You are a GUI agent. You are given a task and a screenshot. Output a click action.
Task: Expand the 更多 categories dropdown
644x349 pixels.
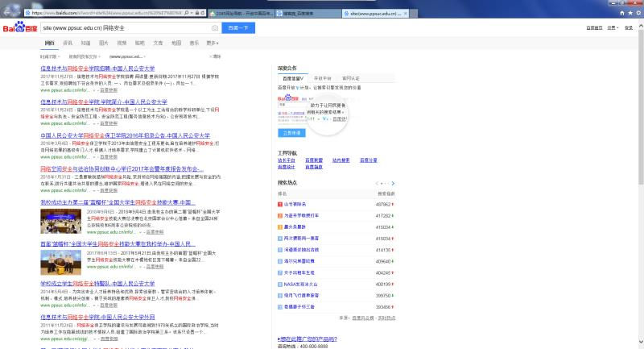pyautogui.click(x=213, y=44)
